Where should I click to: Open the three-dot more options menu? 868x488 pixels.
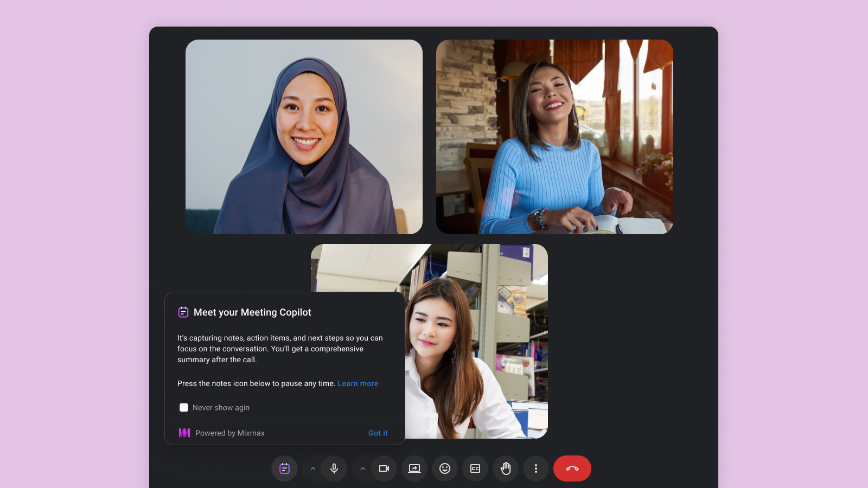(x=536, y=468)
